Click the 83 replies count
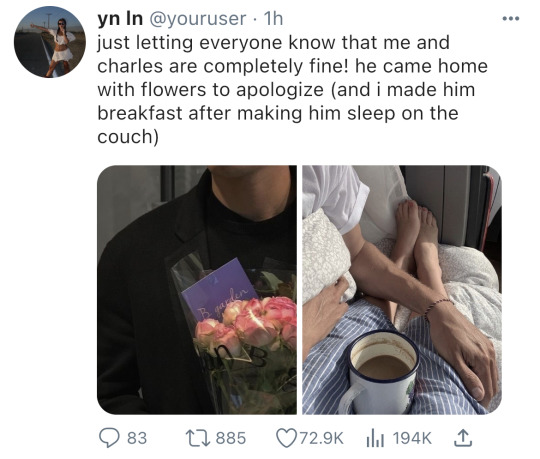This screenshot has height=459, width=540. [x=137, y=438]
